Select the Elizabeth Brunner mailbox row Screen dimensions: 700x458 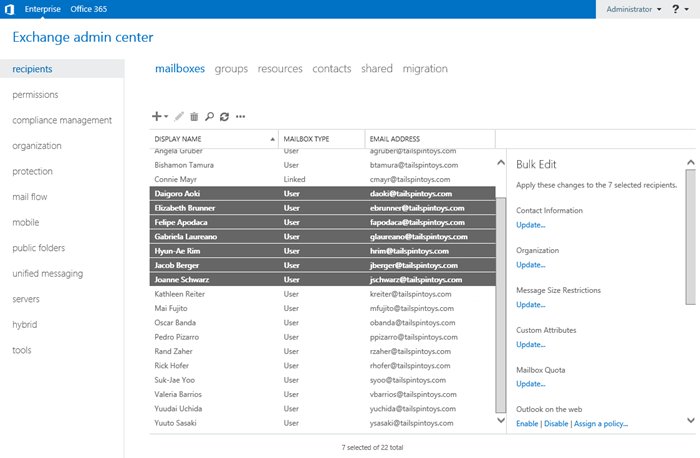click(322, 208)
